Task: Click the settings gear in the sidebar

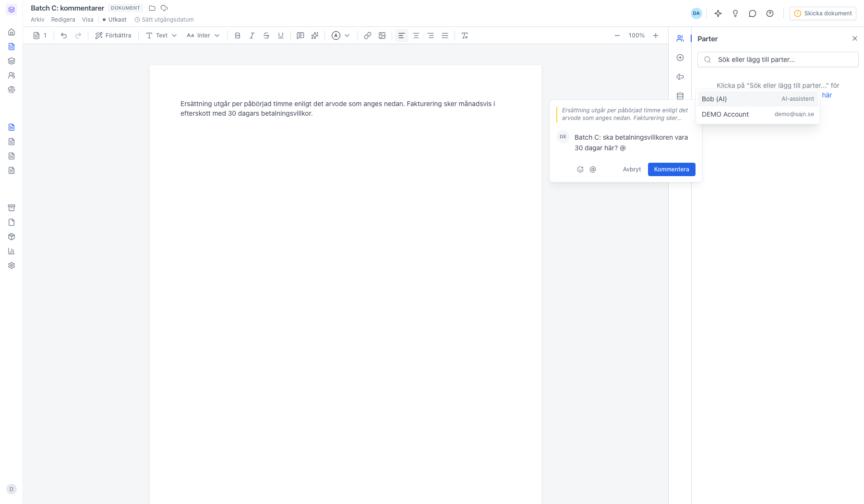Action: pyautogui.click(x=12, y=265)
